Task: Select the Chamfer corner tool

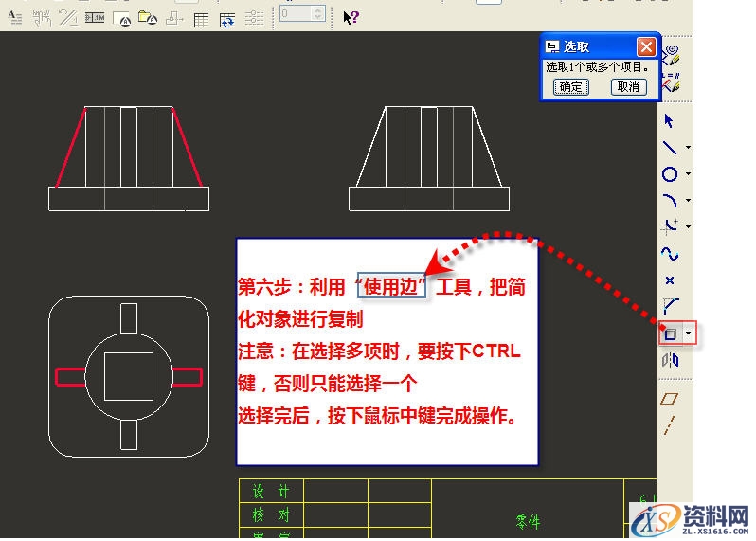Action: 670,306
